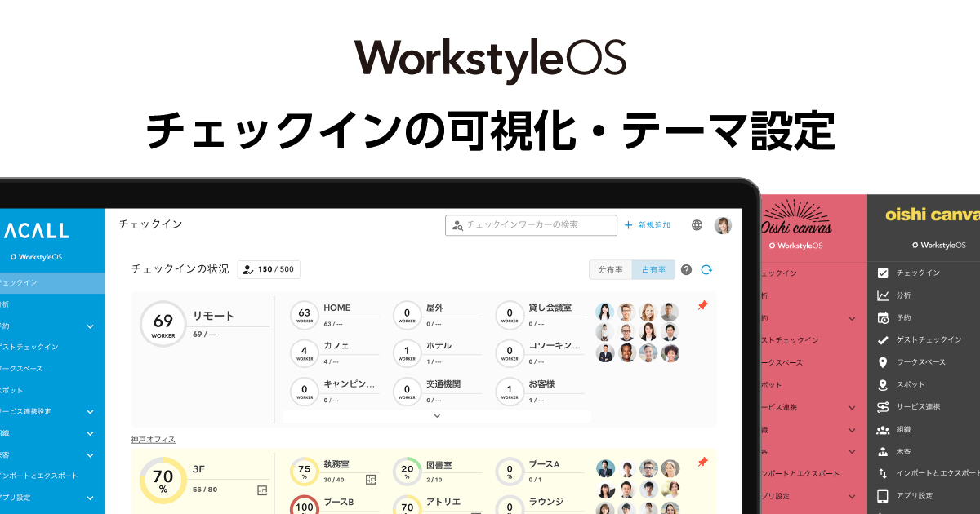Open the 神戸オフィス link
This screenshot has height=514, width=980.
154,440
